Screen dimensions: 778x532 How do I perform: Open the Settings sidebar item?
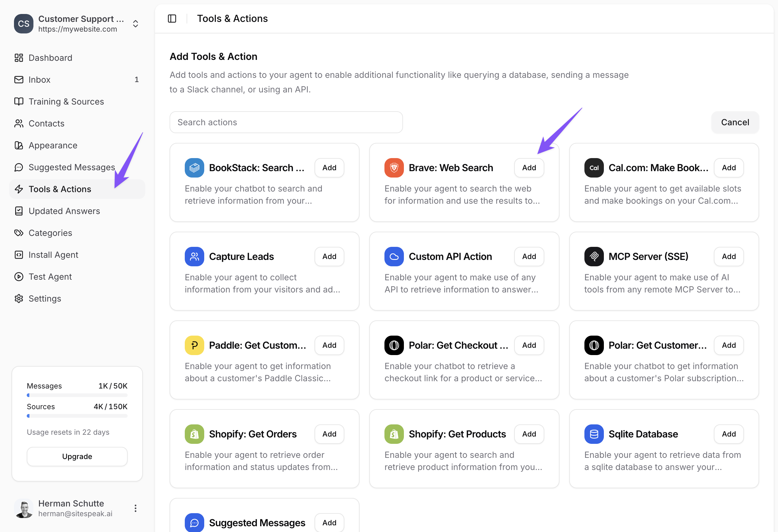[45, 299]
